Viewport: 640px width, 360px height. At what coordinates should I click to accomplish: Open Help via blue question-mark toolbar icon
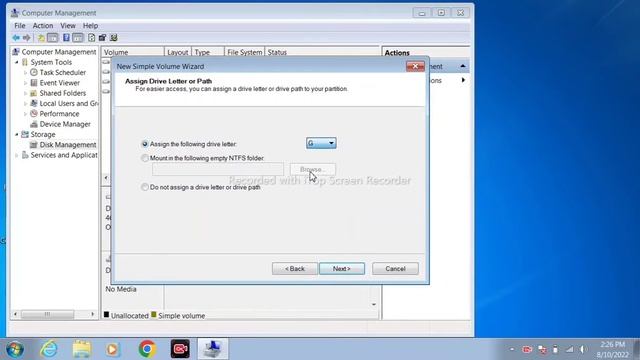66,38
